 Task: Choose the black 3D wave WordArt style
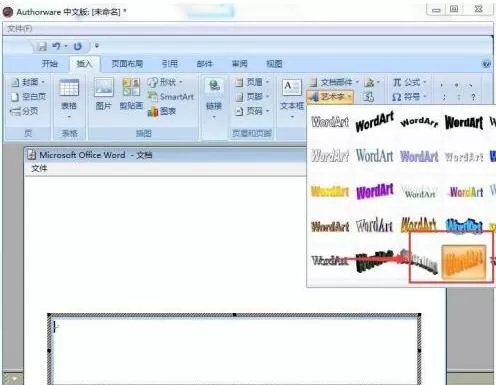pyautogui.click(x=375, y=261)
